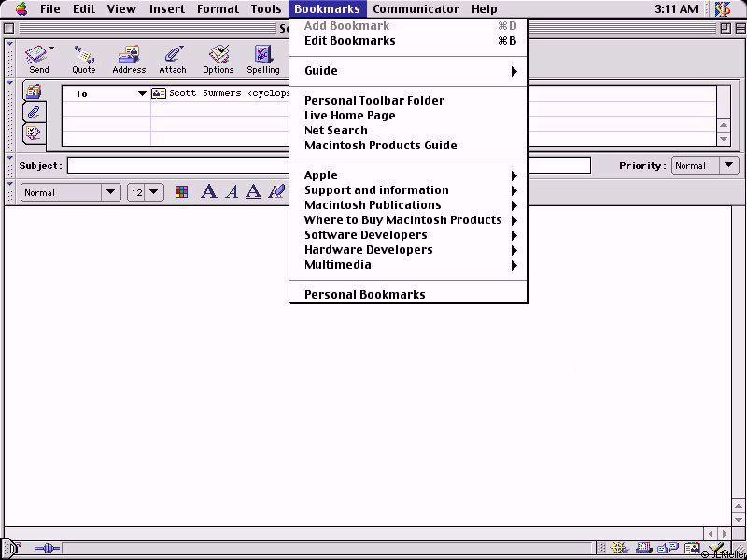Toggle bold text formatting A icon
Image resolution: width=747 pixels, height=560 pixels.
pyautogui.click(x=208, y=192)
